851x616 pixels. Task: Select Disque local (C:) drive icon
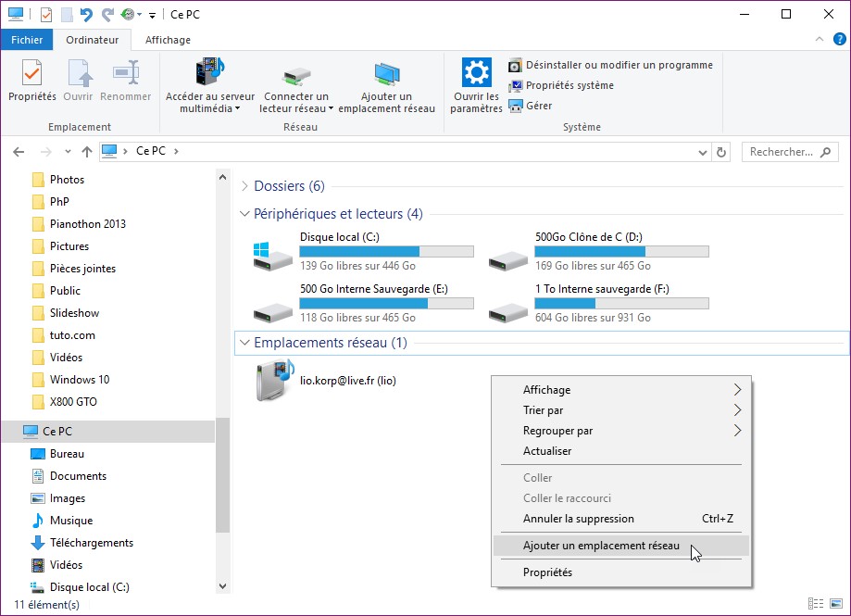click(272, 253)
